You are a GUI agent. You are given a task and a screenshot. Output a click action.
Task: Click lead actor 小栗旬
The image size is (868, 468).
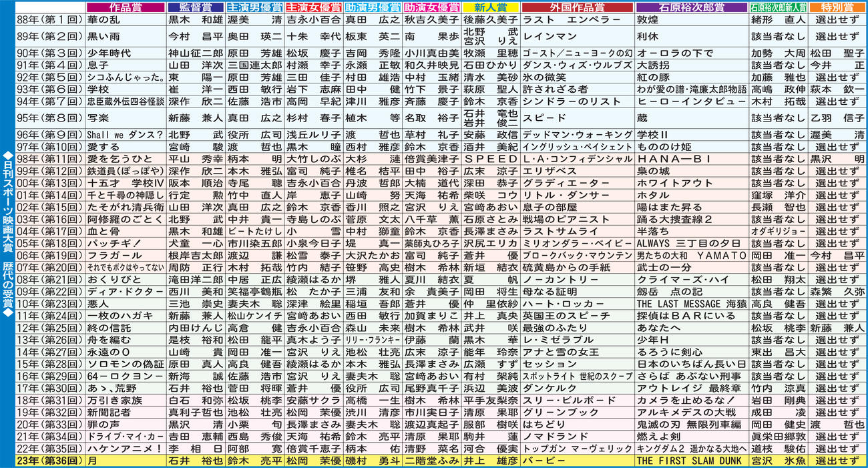coord(254,424)
